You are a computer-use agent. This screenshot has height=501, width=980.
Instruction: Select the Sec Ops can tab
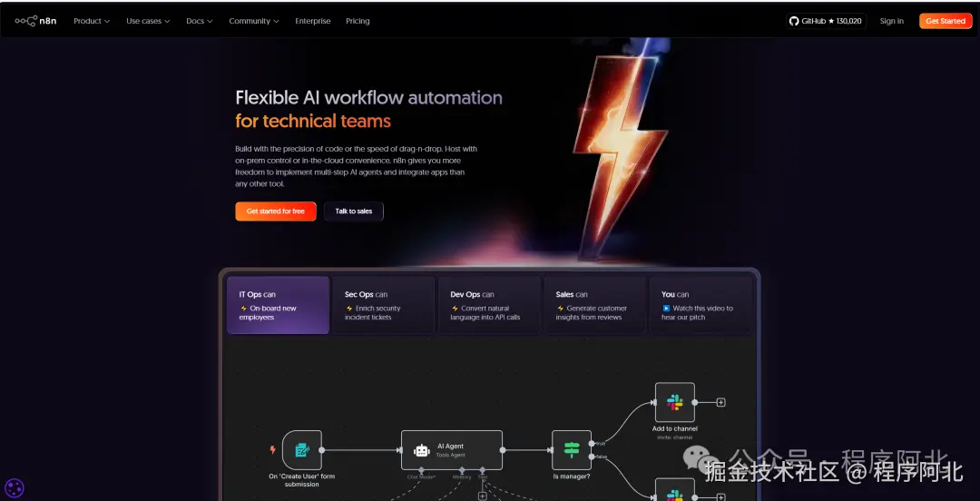[x=383, y=305]
